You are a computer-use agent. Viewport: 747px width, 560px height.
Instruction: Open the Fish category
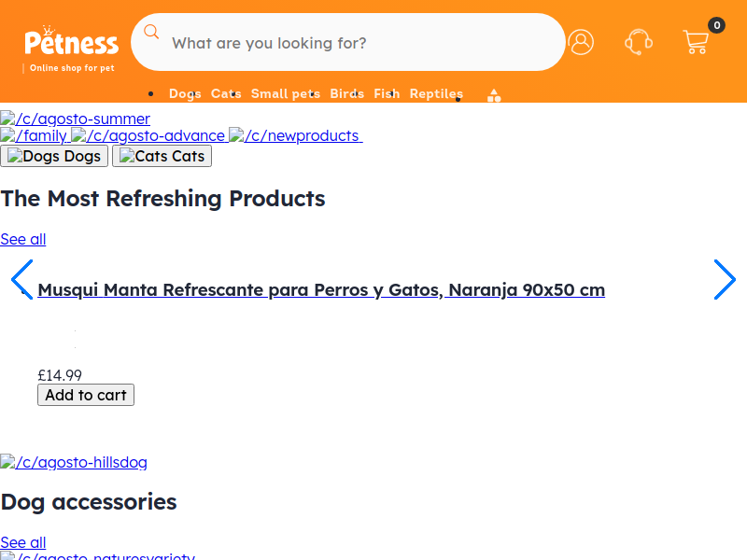pyautogui.click(x=387, y=94)
